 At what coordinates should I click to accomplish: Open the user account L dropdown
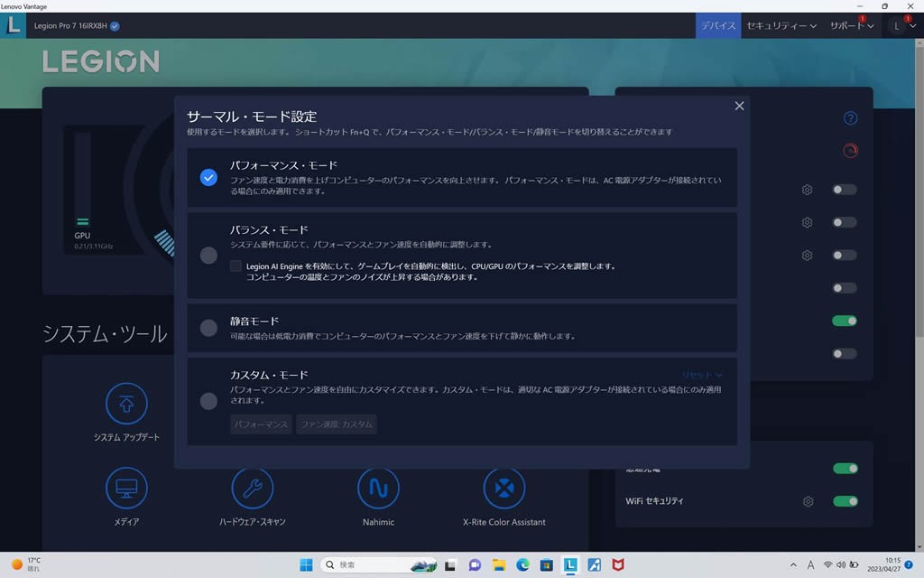[x=902, y=26]
